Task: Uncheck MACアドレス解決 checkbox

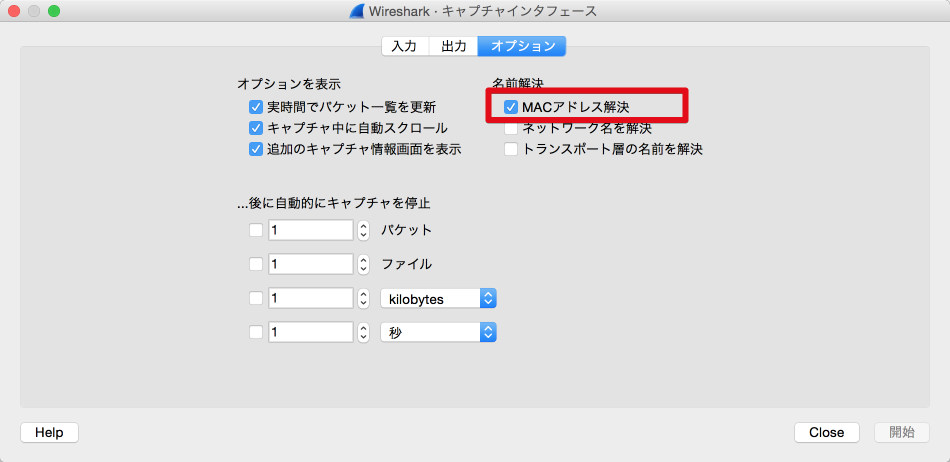Action: tap(511, 108)
